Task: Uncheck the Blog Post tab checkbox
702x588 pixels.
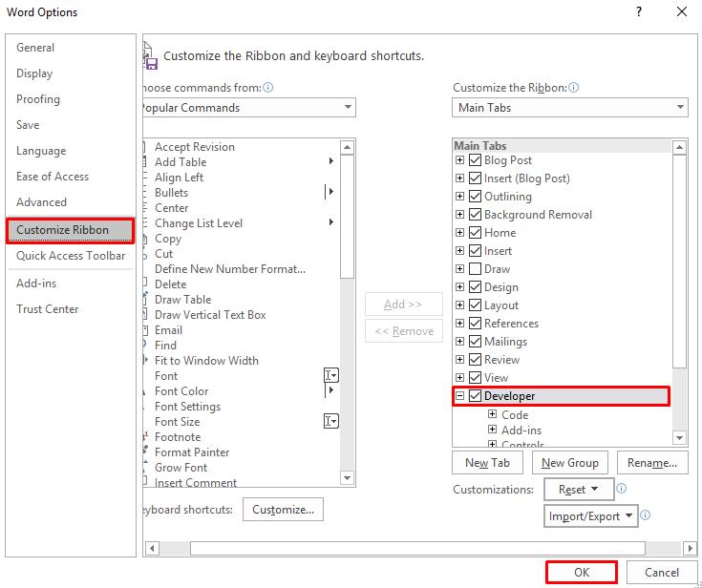Action: [475, 159]
